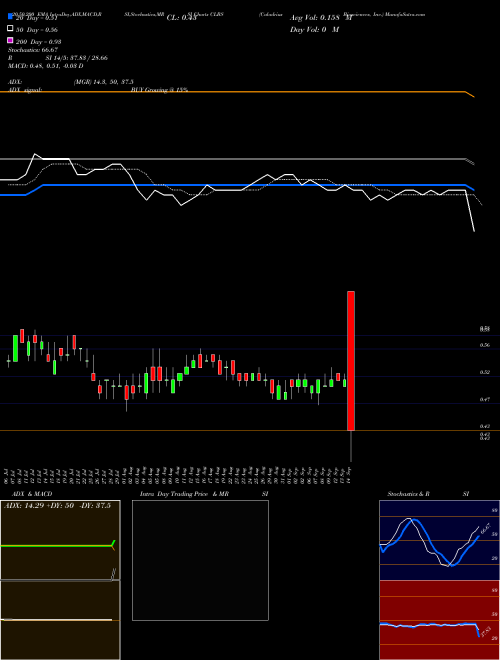The height and width of the screenshot is (660, 500).
Task: Open the blue Stochastics chart panel
Action: pyautogui.click(x=439, y=540)
